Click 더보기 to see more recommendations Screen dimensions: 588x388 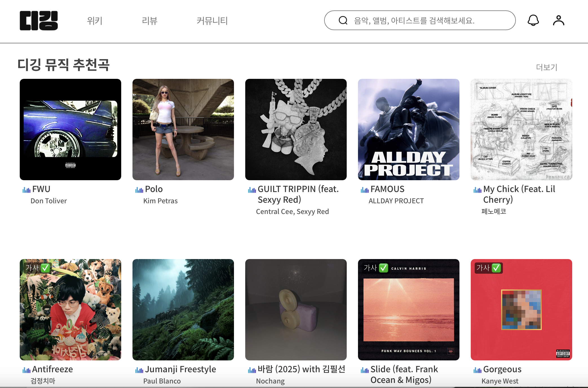(x=547, y=67)
